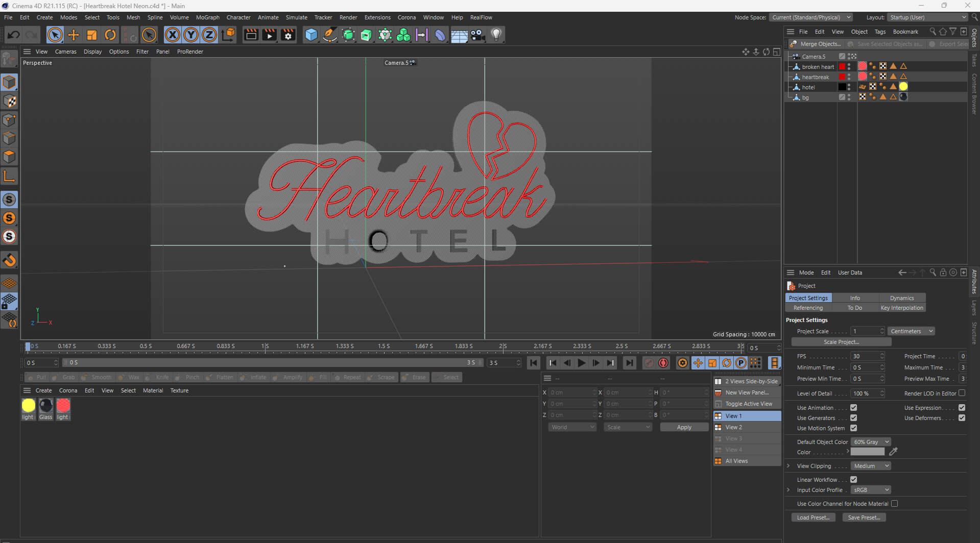The height and width of the screenshot is (543, 980).
Task: Activate the Scale tool
Action: pos(92,35)
